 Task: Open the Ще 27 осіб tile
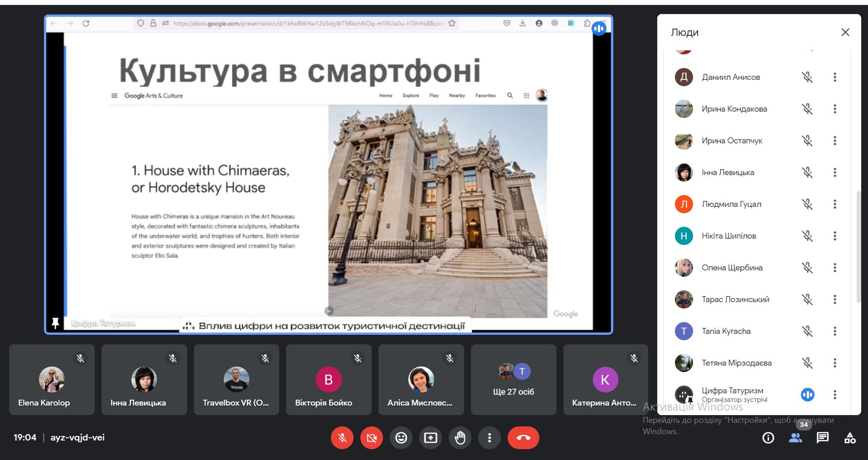pyautogui.click(x=514, y=380)
